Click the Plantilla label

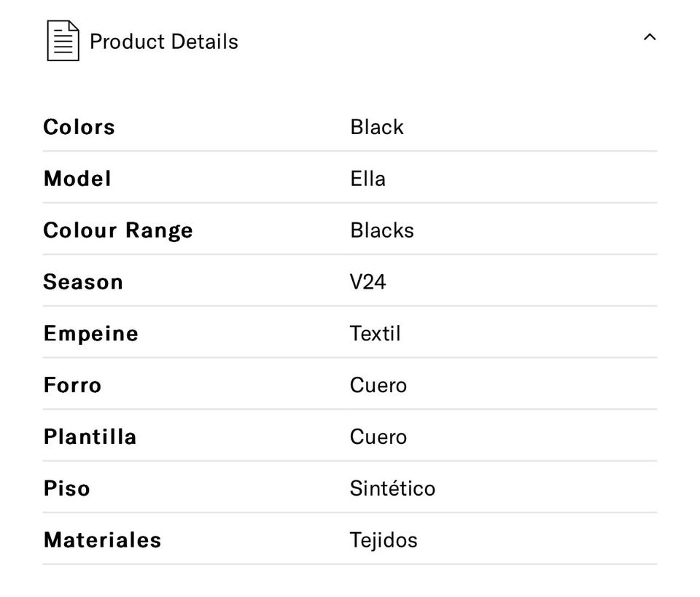click(x=90, y=437)
